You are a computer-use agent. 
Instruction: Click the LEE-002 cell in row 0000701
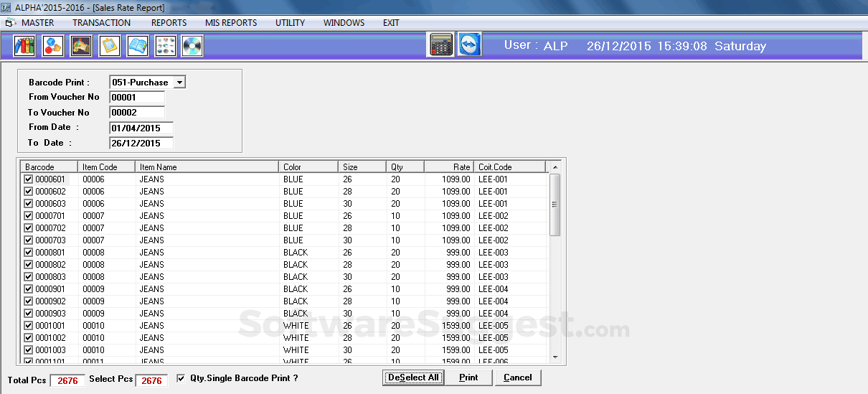click(x=494, y=216)
